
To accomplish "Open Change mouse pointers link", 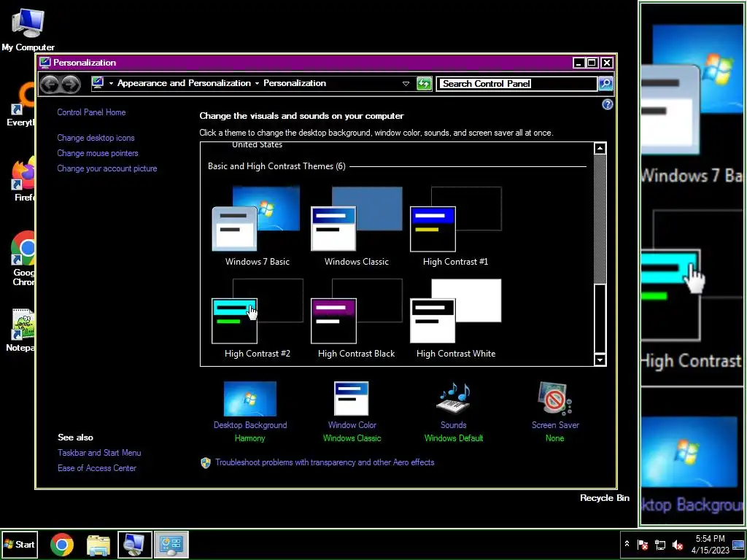I will pyautogui.click(x=98, y=153).
